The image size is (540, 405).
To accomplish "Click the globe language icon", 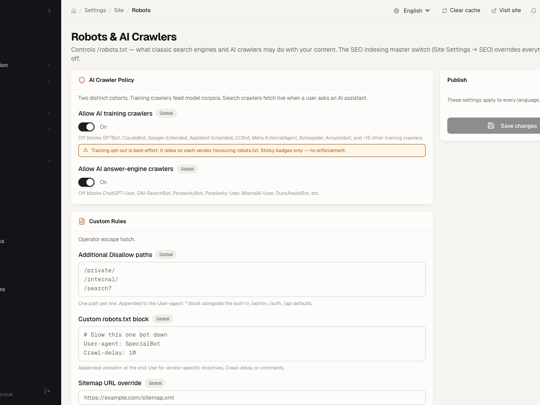I will (x=396, y=11).
